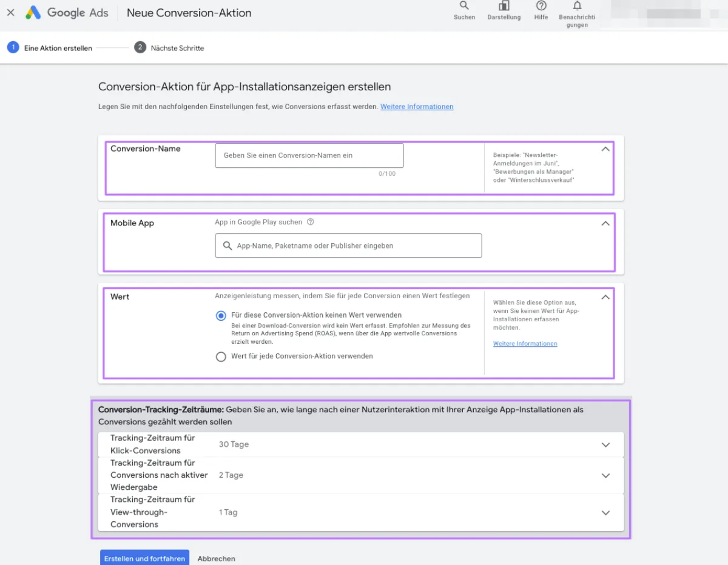The height and width of the screenshot is (565, 728).
Task: Close the page with the X icon
Action: click(10, 12)
